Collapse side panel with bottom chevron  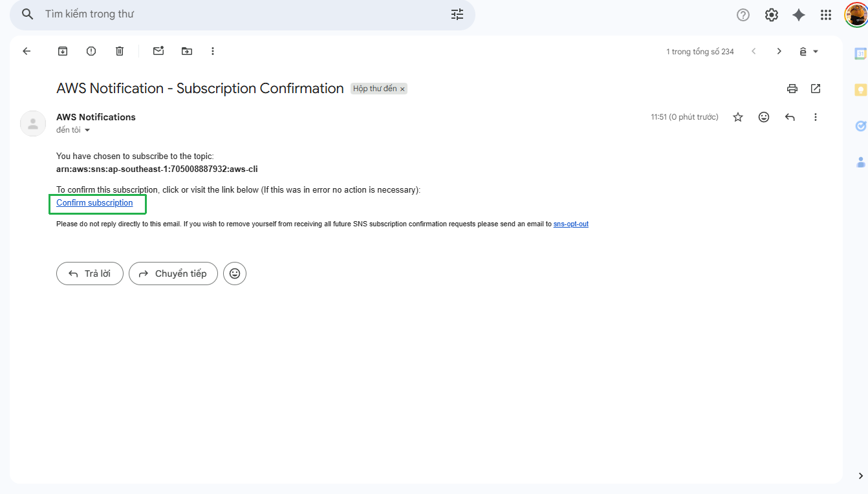coord(860,476)
